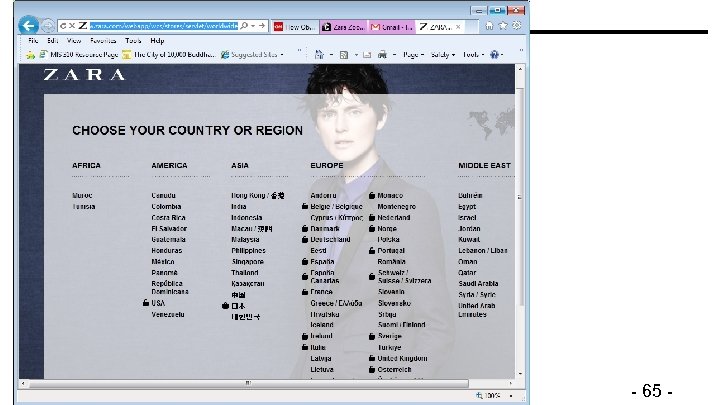The image size is (720, 405).
Task: Click into the address bar URL field
Action: [163, 26]
